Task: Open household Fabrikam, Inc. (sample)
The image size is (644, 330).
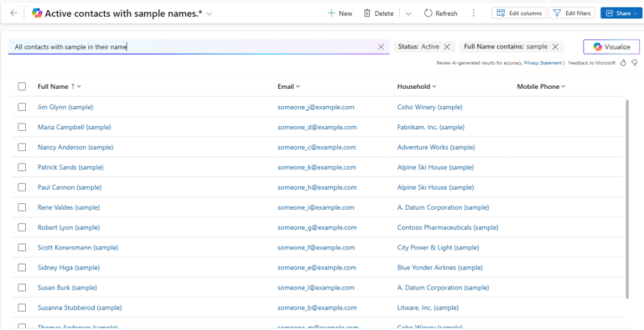Action: 431,127
